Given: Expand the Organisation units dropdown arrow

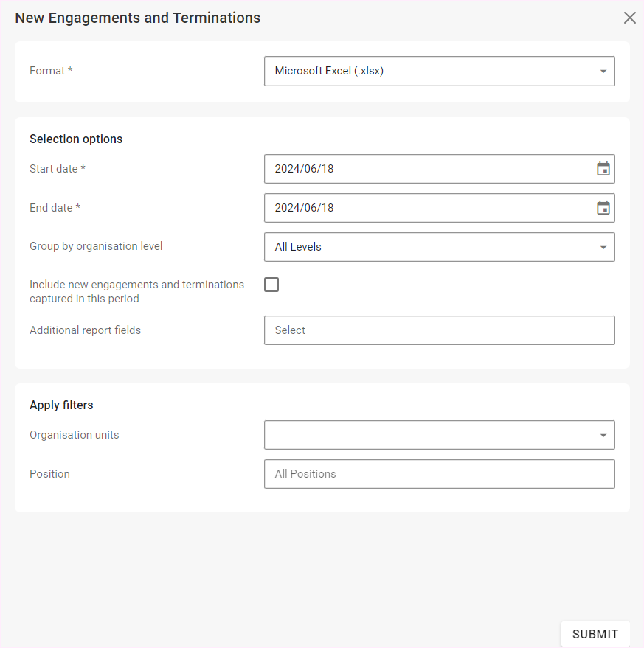Looking at the screenshot, I should click(603, 435).
